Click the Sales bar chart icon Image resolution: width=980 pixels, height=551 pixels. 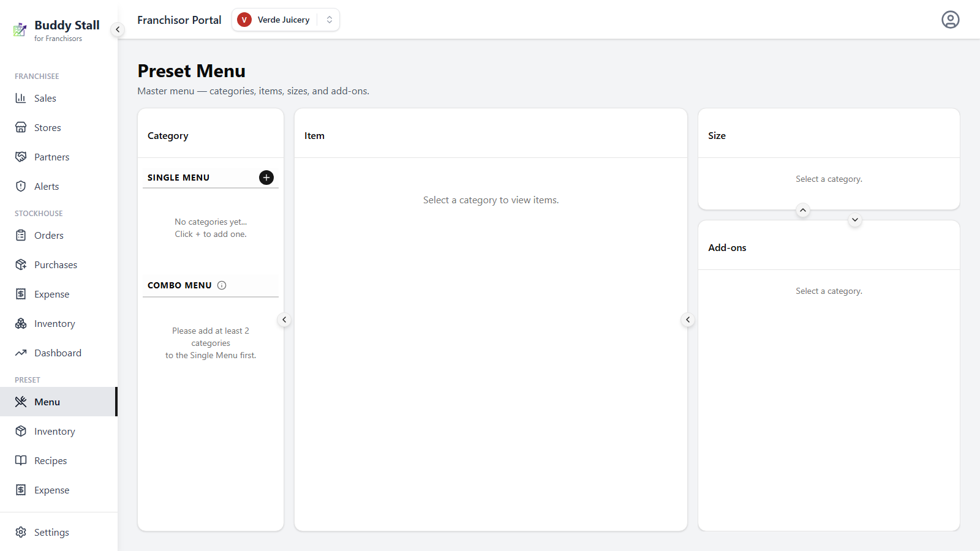coord(21,98)
